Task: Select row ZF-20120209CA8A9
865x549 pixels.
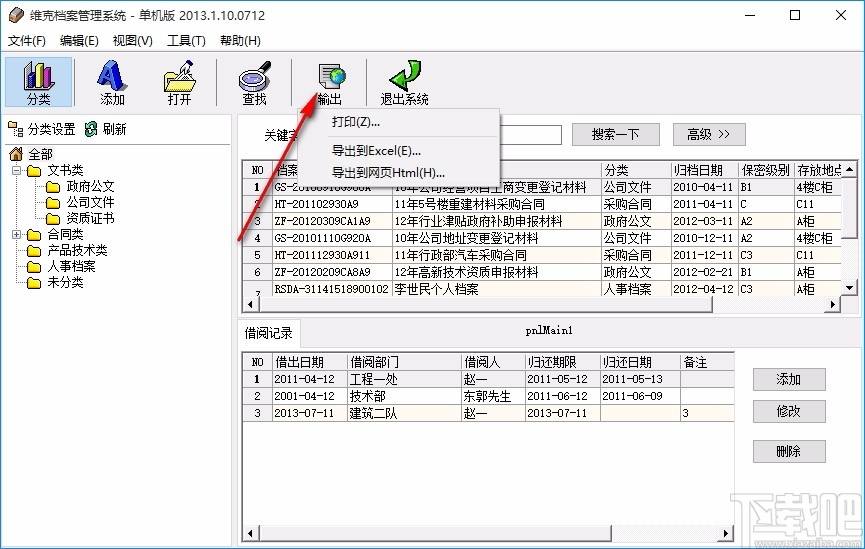Action: [542, 273]
